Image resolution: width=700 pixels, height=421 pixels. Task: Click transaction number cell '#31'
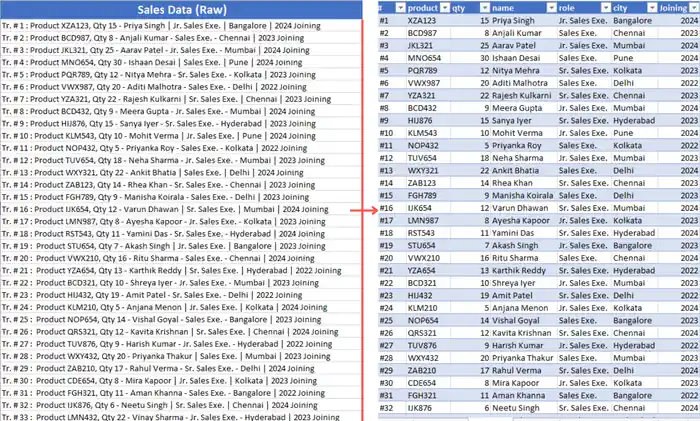pos(392,396)
